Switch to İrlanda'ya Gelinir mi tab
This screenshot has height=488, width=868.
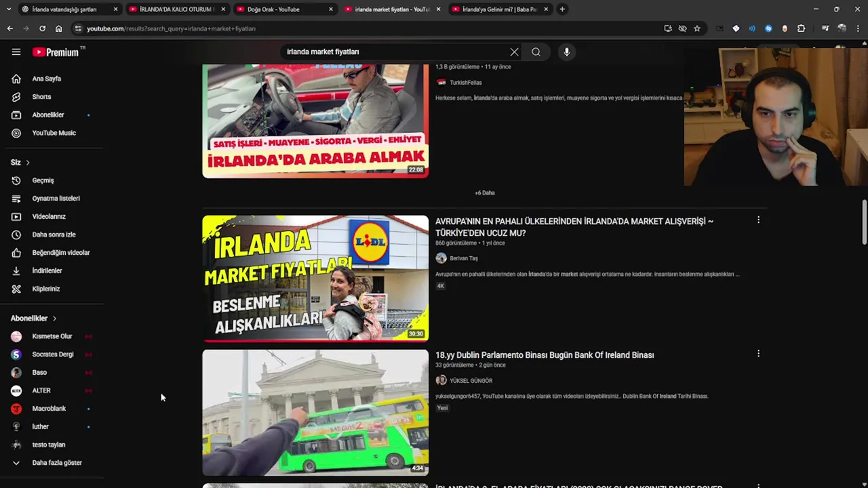(x=499, y=9)
